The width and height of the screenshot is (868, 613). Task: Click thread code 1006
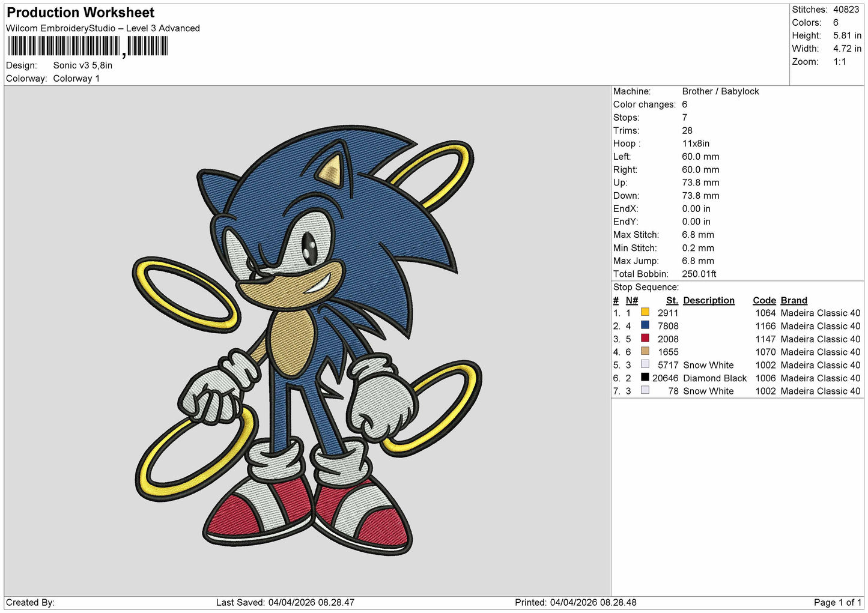pyautogui.click(x=765, y=378)
